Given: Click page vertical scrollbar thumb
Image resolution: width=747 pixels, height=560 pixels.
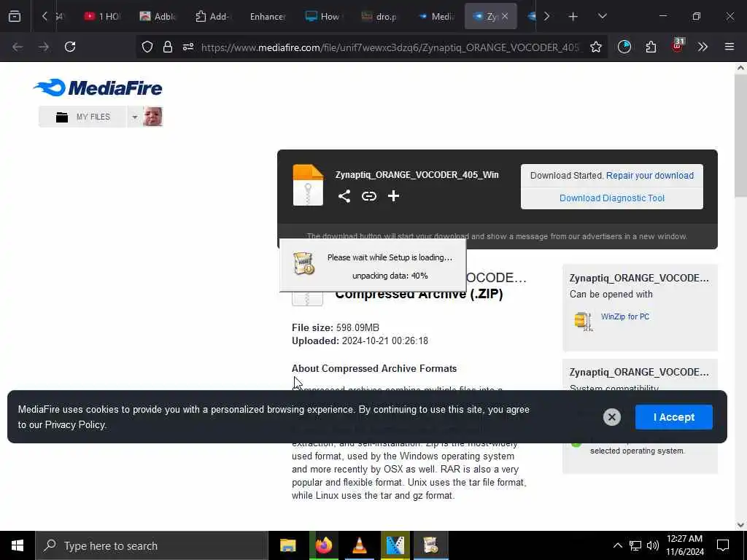Looking at the screenshot, I should click(x=740, y=135).
